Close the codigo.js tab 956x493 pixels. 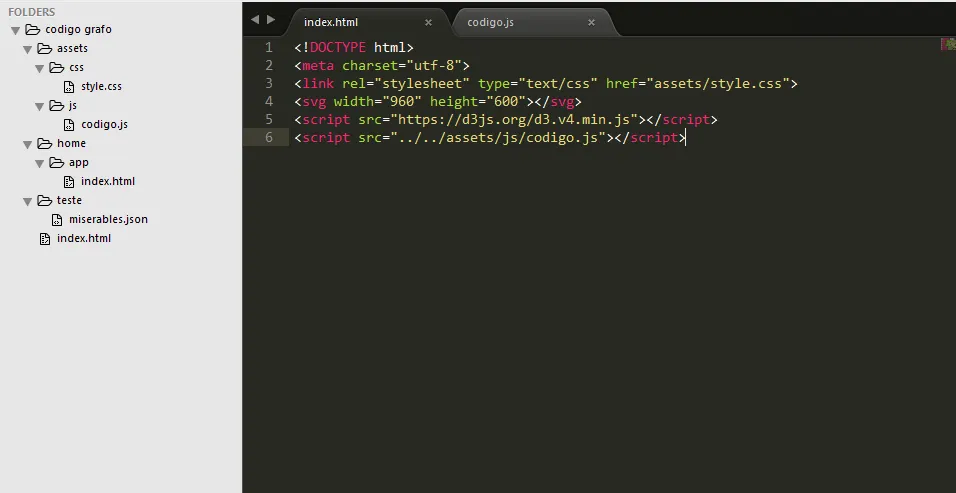pos(592,22)
